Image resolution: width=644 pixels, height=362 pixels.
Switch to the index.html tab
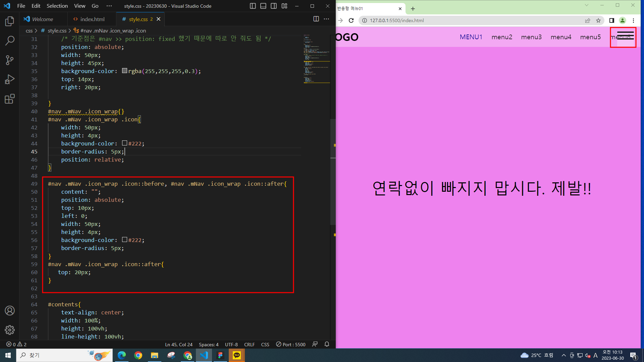92,19
